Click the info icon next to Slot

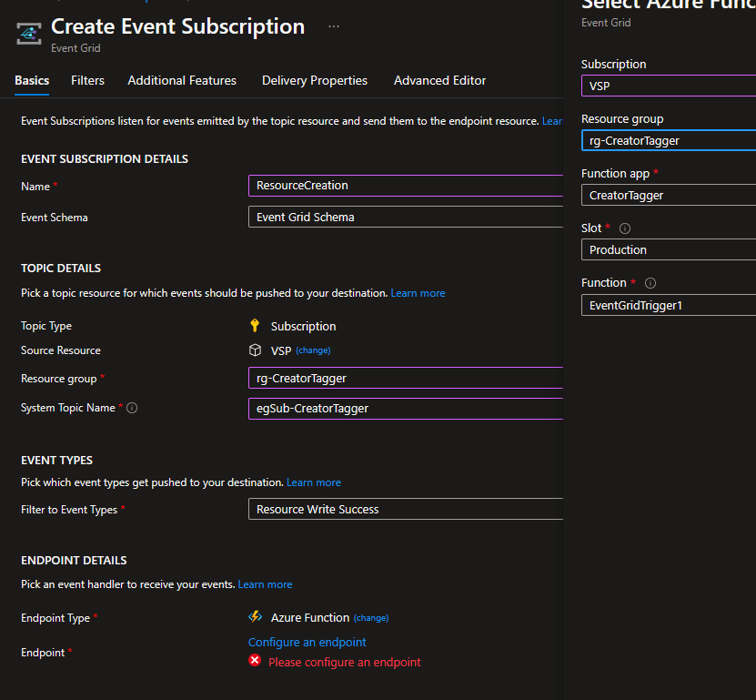625,228
